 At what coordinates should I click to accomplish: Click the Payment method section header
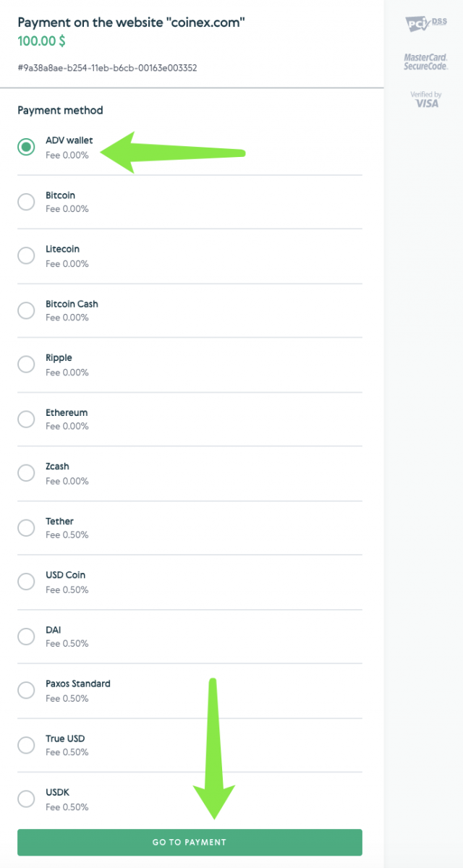point(60,110)
